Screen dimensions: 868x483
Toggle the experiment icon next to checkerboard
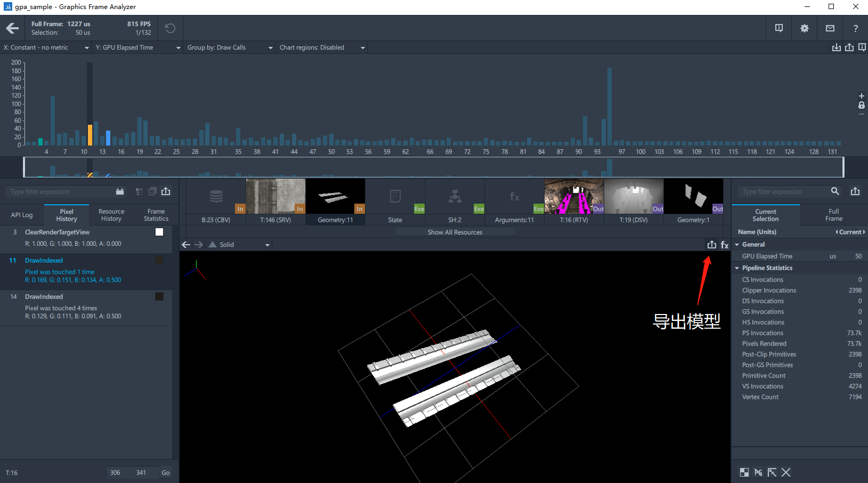pos(758,472)
